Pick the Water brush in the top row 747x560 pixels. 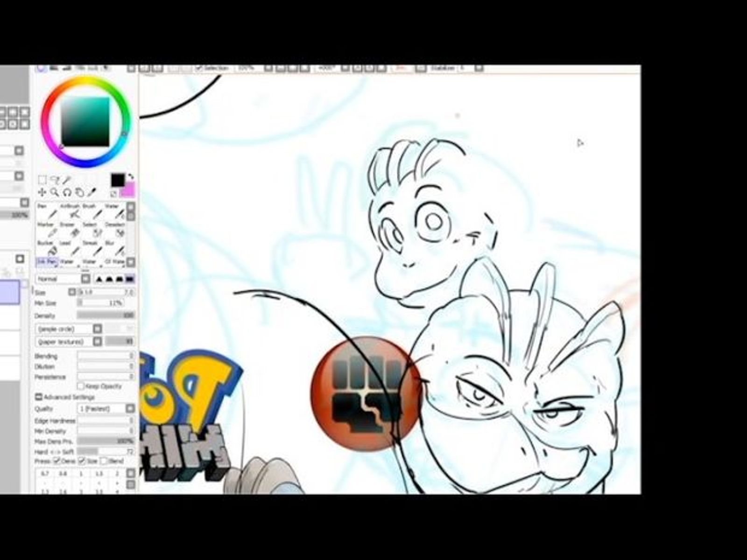[114, 212]
